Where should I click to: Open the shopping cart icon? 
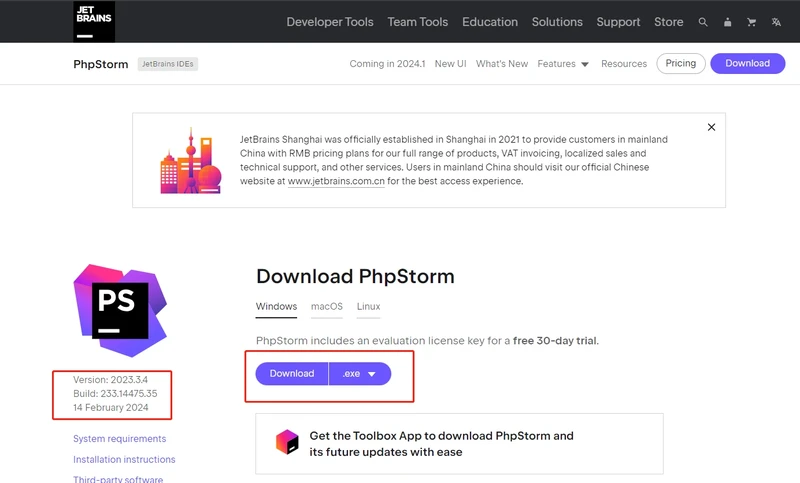point(751,22)
